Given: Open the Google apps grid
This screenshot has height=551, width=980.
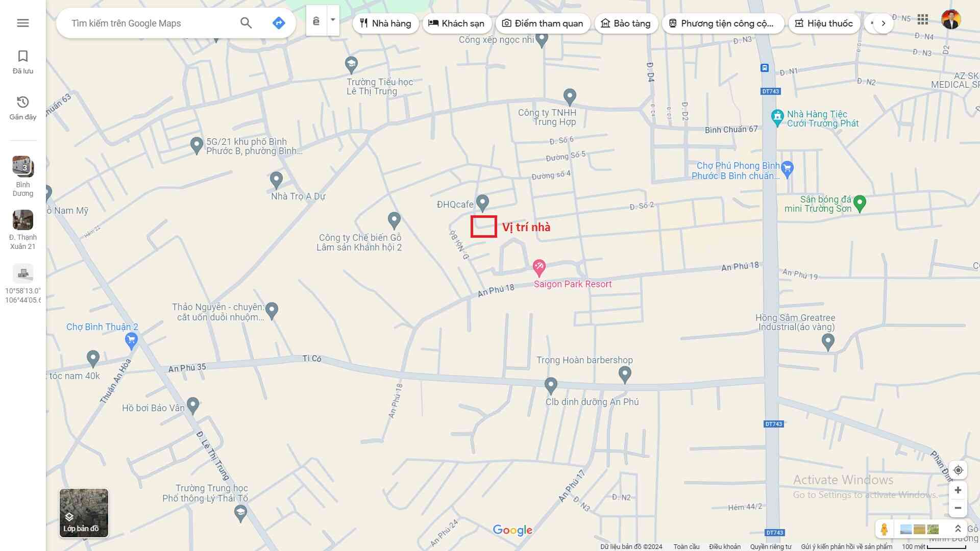Looking at the screenshot, I should click(x=922, y=19).
